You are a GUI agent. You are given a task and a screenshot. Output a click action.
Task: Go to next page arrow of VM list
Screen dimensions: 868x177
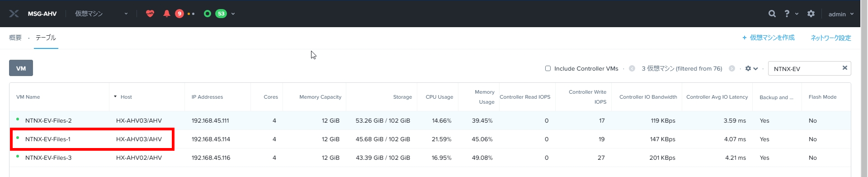(731, 68)
